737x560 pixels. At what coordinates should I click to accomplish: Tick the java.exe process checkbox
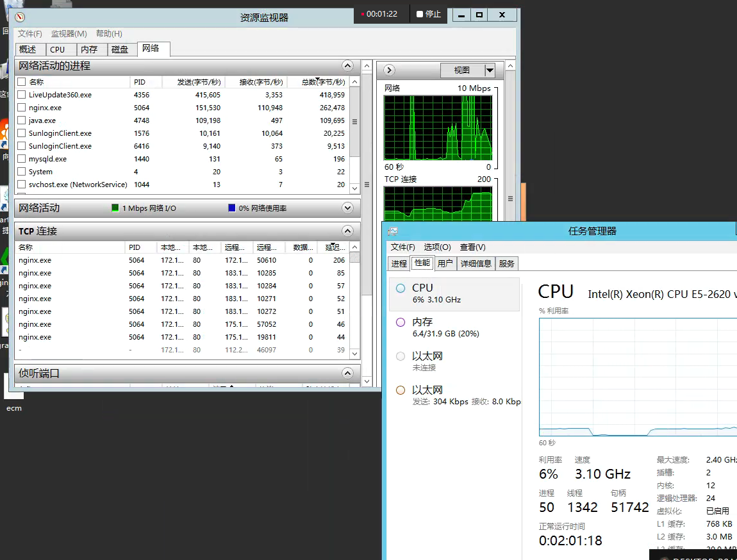[22, 120]
